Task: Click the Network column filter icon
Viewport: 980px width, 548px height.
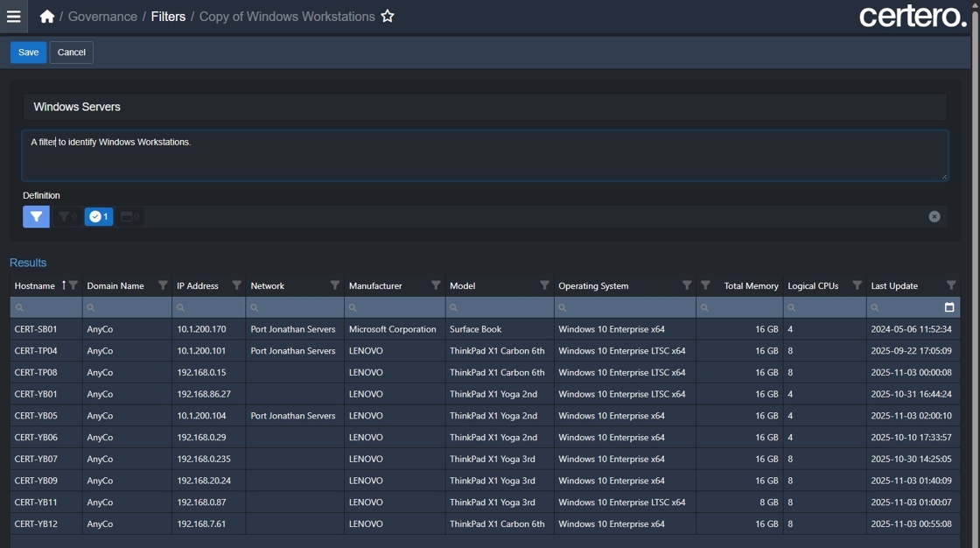Action: (x=334, y=285)
